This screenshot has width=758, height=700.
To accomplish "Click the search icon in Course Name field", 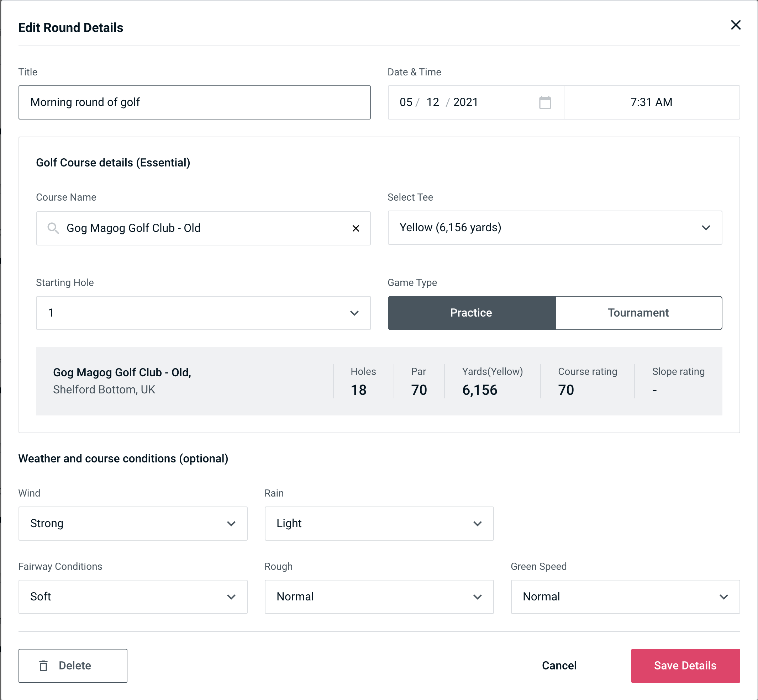I will [x=53, y=228].
